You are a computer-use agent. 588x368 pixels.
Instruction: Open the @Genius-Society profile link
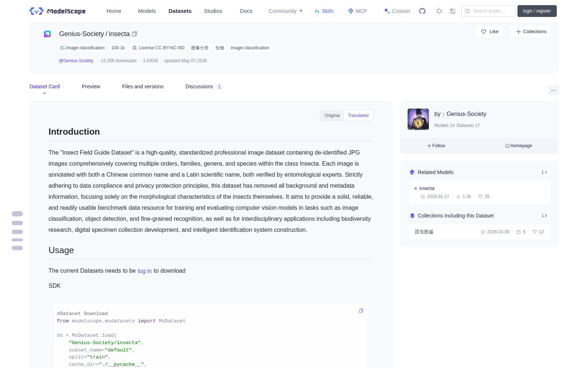76,61
